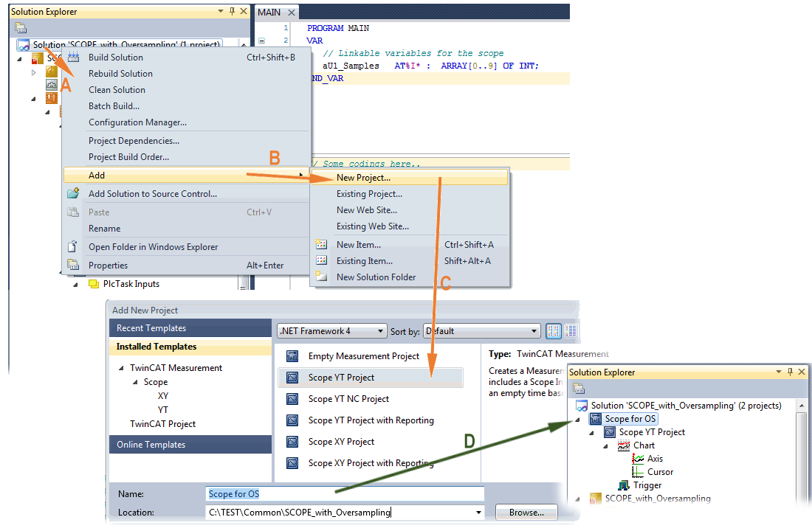This screenshot has width=812, height=531.
Task: Click in the project Name field
Action: tap(345, 493)
